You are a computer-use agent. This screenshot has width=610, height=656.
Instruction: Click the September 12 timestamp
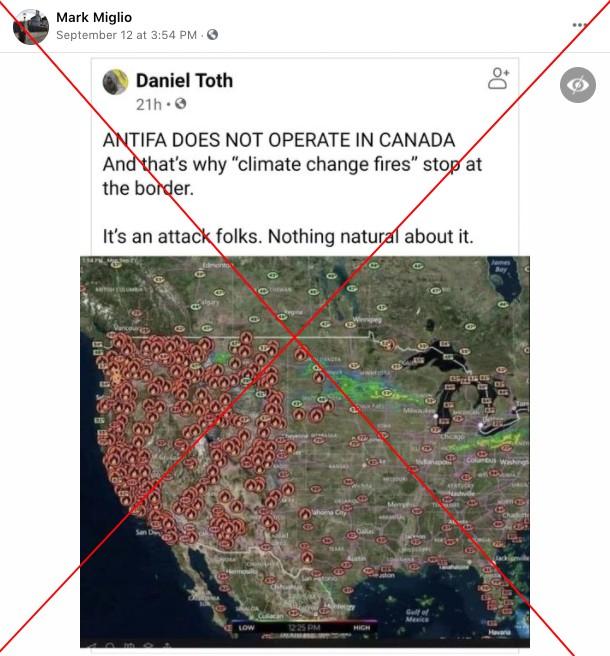pos(126,35)
